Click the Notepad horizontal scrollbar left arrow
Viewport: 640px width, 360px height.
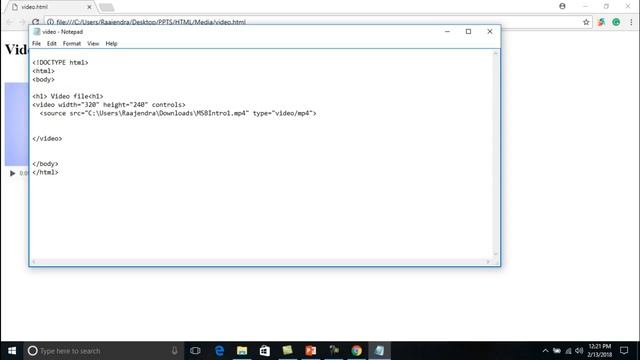34,262
